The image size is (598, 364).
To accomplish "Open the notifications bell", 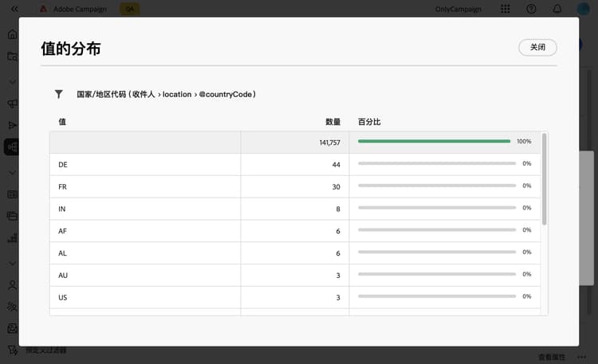I will point(557,9).
